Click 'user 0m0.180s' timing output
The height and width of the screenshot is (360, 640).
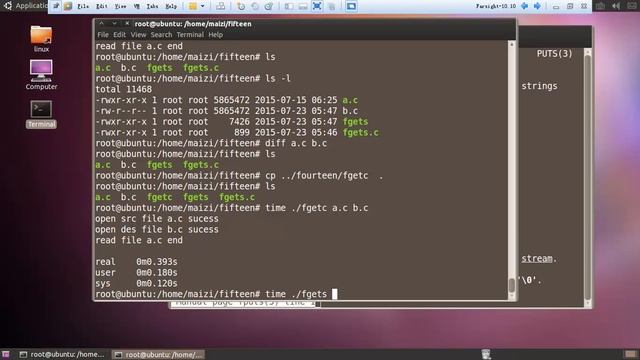click(x=136, y=272)
